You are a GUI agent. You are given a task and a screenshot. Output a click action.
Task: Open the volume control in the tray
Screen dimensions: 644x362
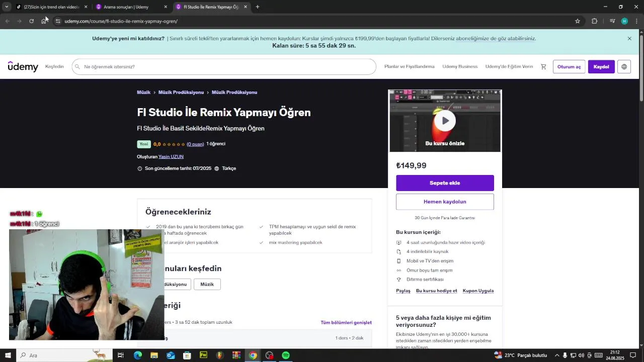click(x=581, y=355)
